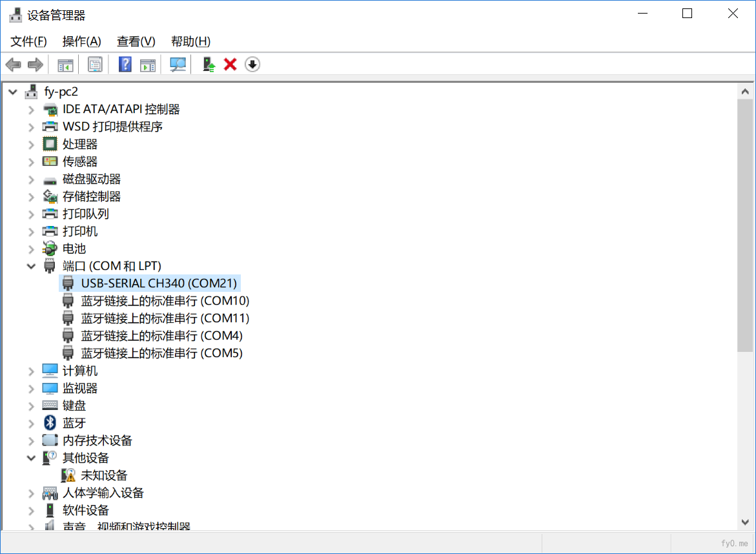756x554 pixels.
Task: Collapse the fy-pc2 root node
Action: pos(13,92)
